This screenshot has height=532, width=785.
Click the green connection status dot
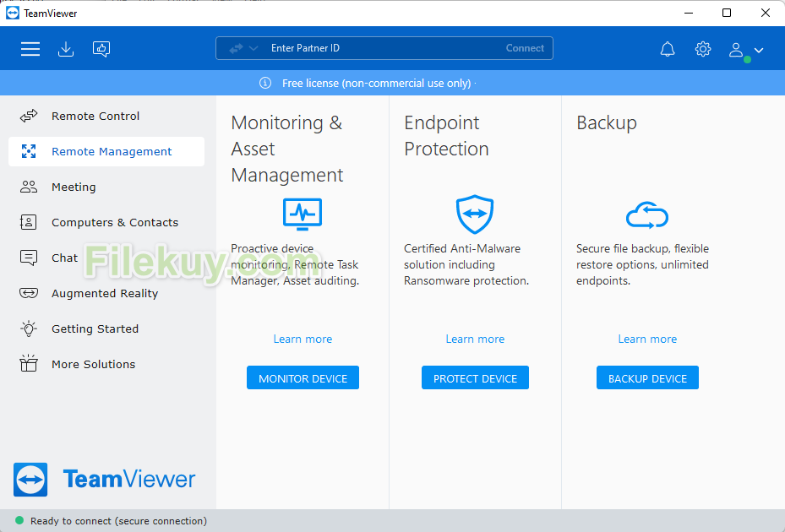click(x=19, y=520)
